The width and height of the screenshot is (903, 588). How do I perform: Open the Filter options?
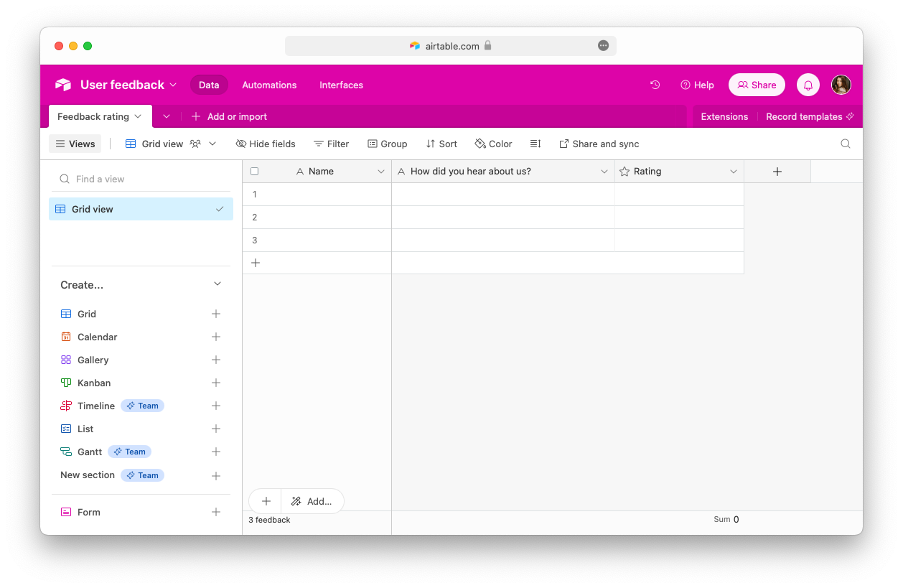pyautogui.click(x=331, y=144)
